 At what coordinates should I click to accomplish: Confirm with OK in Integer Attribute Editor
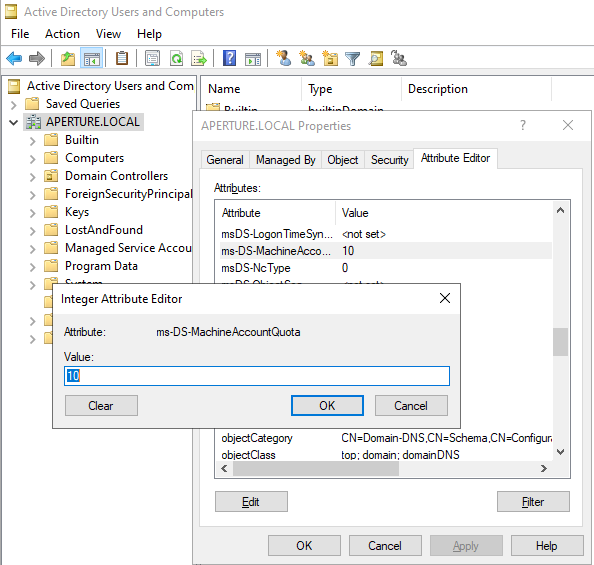327,405
